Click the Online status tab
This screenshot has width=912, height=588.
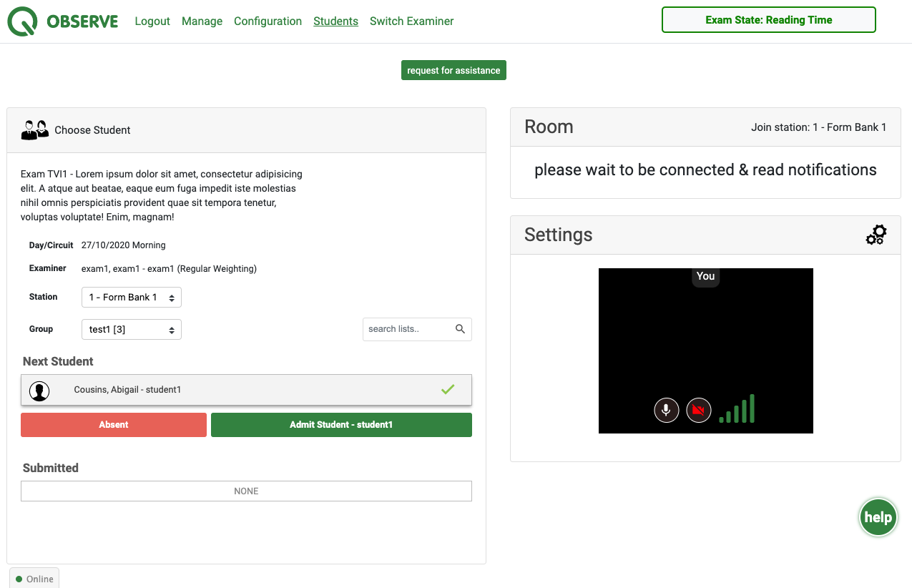point(34,578)
